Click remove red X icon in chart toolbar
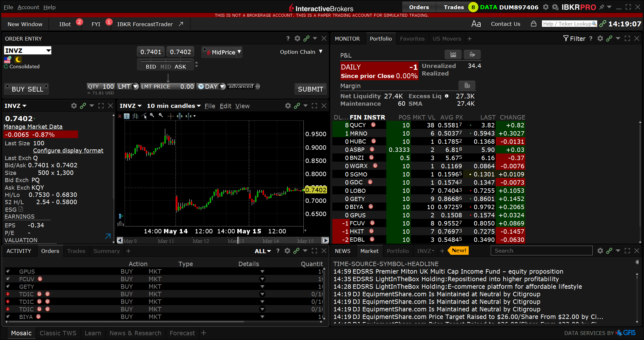The height and width of the screenshot is (340, 644). click(x=120, y=116)
